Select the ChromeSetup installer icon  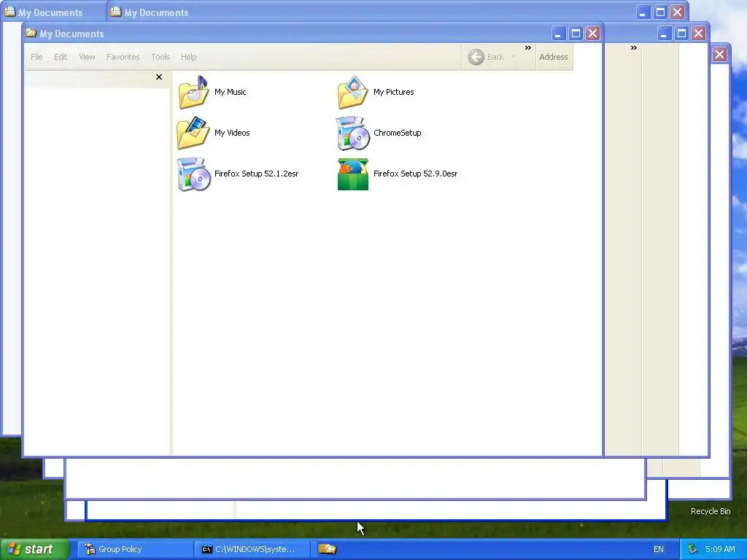pos(352,133)
